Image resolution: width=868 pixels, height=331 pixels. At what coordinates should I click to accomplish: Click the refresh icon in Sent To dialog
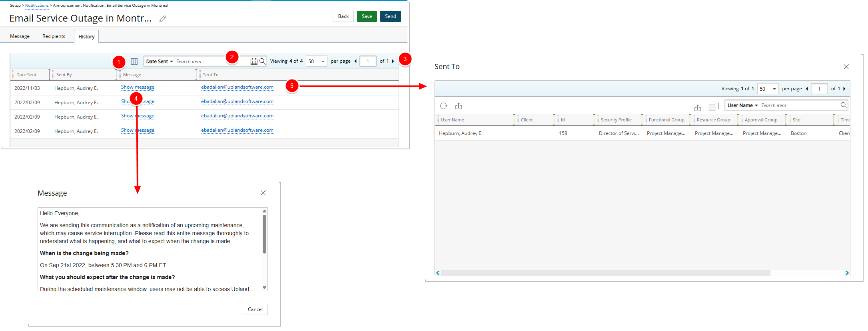443,106
